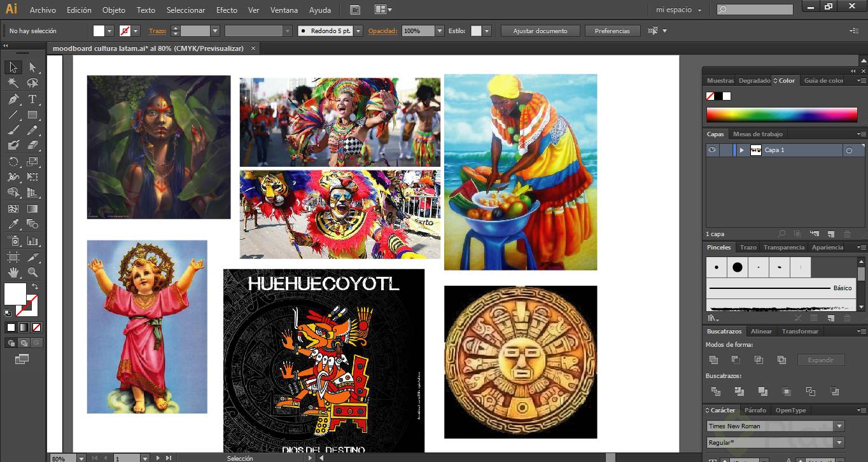Select the Symbol Sprayer tool
The image size is (868, 462).
click(13, 241)
